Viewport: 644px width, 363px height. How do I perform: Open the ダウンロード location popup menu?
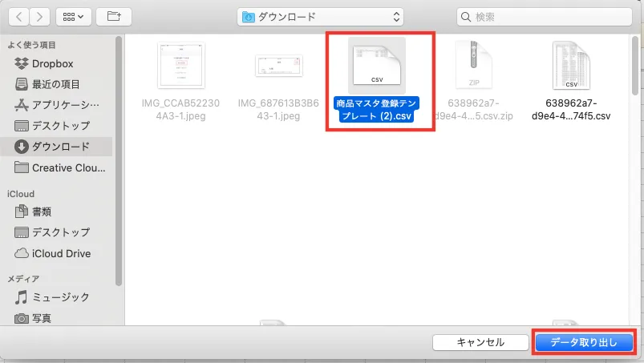320,17
